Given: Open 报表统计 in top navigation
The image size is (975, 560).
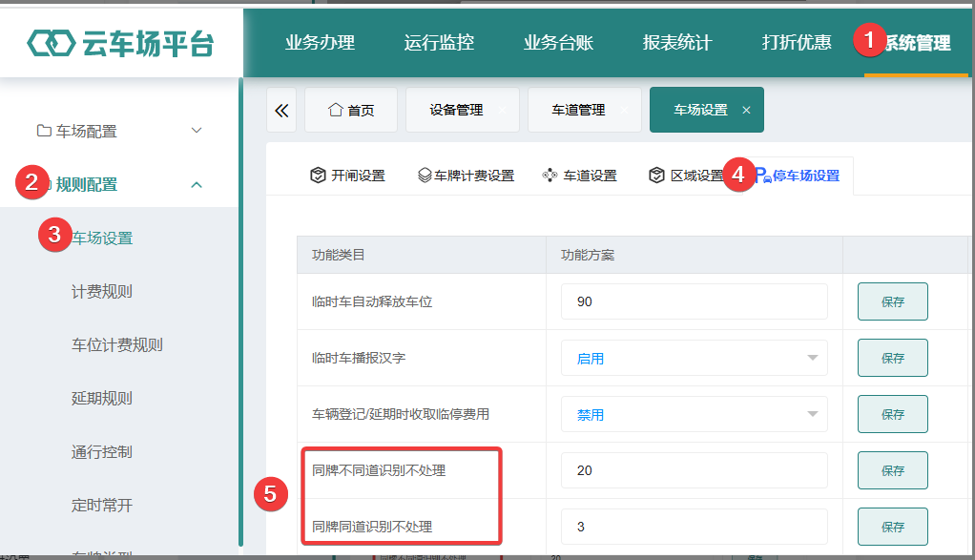Looking at the screenshot, I should (x=677, y=42).
